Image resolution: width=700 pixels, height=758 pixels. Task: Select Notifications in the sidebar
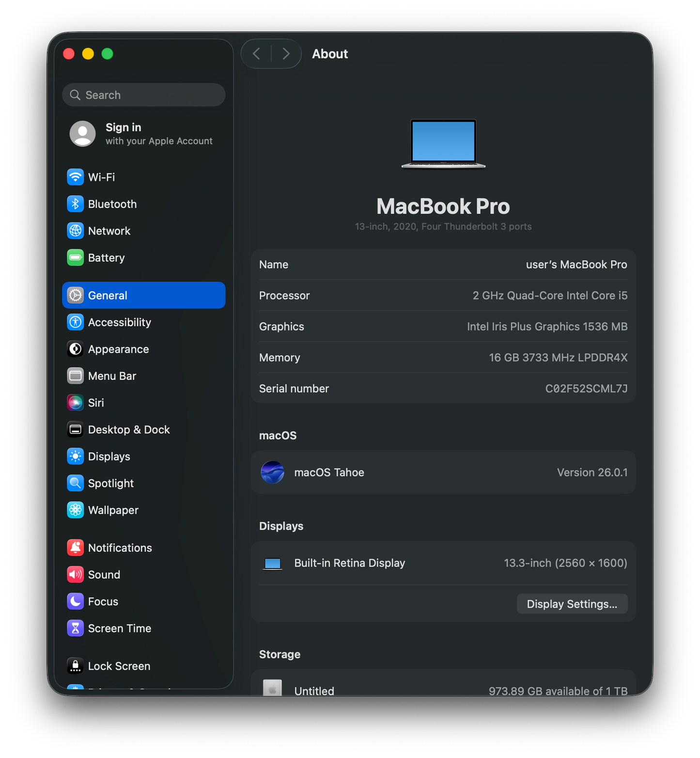(x=120, y=548)
